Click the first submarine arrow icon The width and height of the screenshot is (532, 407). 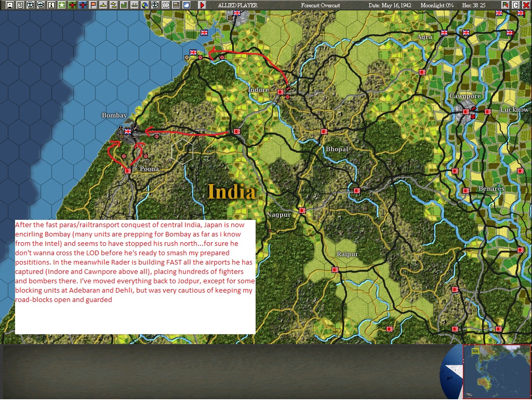[x=31, y=5]
